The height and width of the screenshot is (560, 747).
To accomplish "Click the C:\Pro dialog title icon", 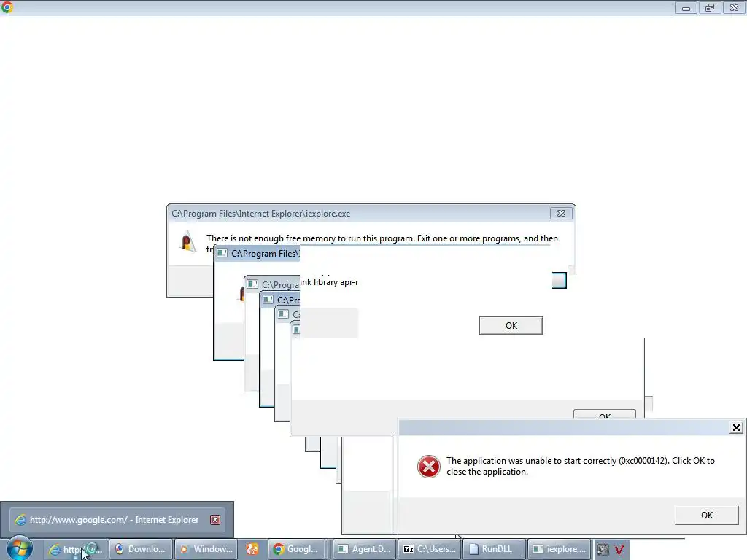I will (268, 300).
